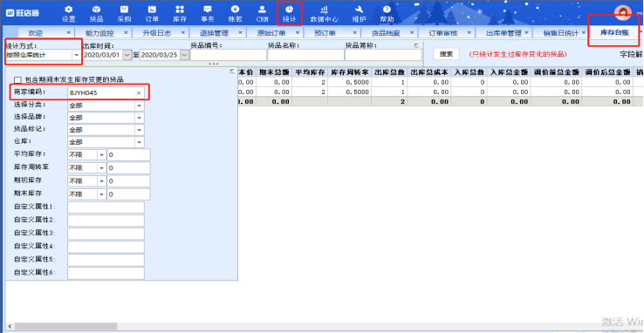Clear the 商家编码 field with X icon

139,93
